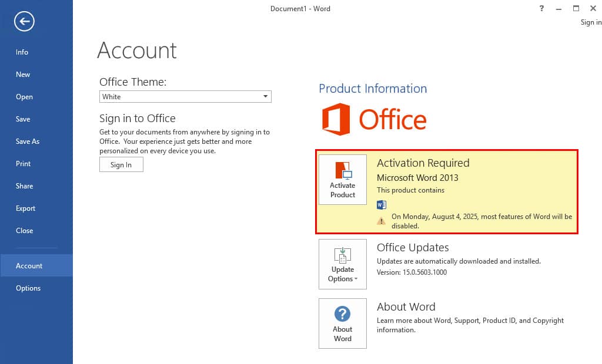
Task: Select the Account sidebar item
Action: 36,265
